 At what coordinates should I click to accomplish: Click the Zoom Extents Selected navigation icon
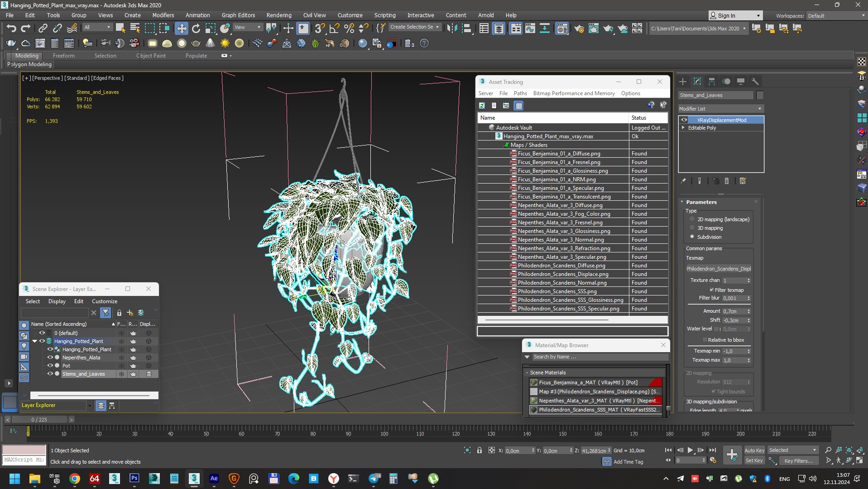pyautogui.click(x=849, y=450)
